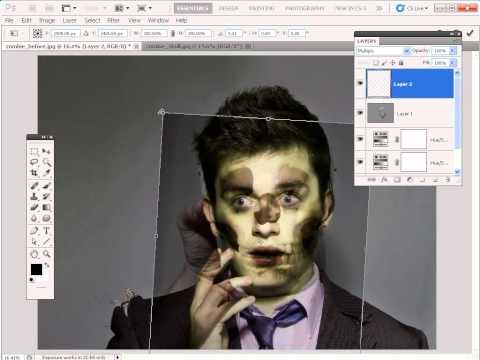Open the arrange documents dropdown
480x360 pixels.
click(122, 8)
